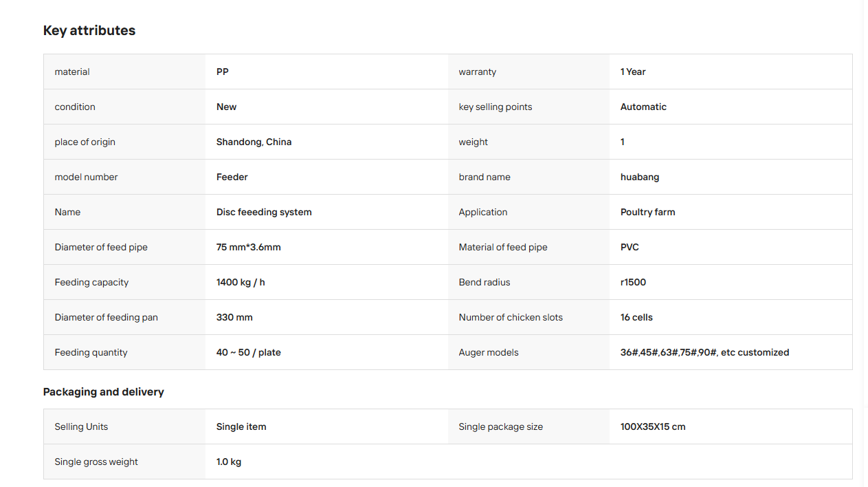This screenshot has height=487, width=868.
Task: Click the '16 cells' value
Action: coord(636,317)
